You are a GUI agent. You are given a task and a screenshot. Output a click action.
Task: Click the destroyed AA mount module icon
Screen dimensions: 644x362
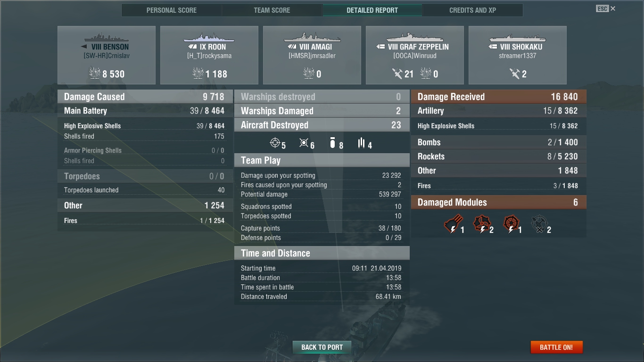pyautogui.click(x=539, y=224)
